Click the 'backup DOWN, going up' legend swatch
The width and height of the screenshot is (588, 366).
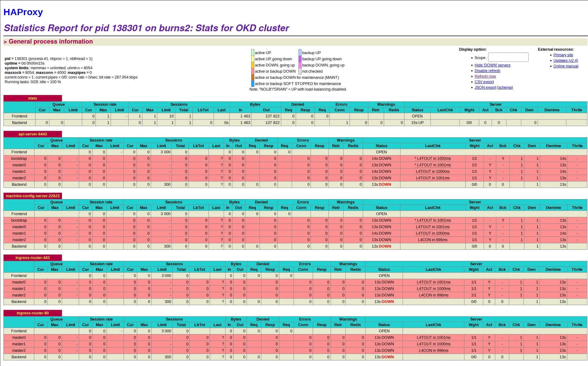pos(300,65)
